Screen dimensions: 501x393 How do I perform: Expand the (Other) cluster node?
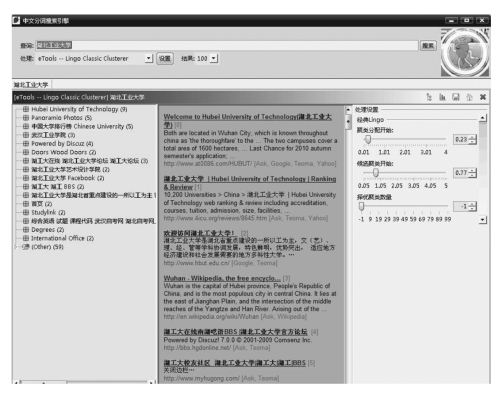coord(16,247)
